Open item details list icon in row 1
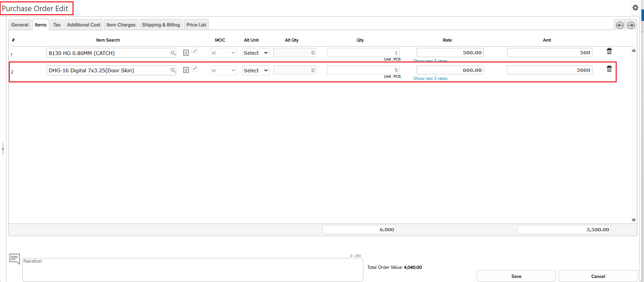 [186, 53]
